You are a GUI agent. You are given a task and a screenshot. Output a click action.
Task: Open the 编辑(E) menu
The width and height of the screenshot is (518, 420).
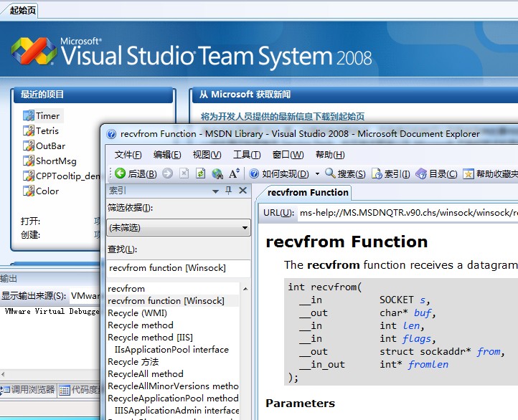tap(167, 155)
